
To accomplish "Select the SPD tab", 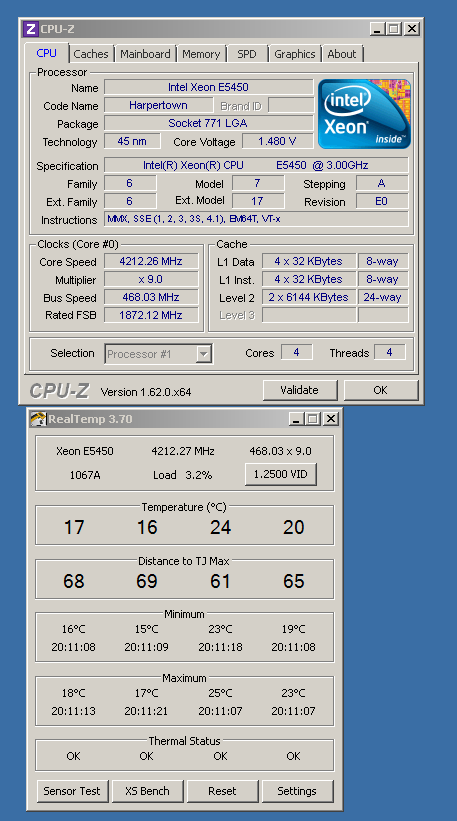I will (247, 54).
